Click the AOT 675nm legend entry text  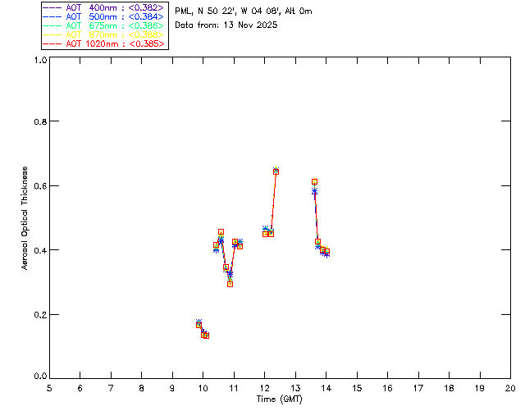click(115, 25)
